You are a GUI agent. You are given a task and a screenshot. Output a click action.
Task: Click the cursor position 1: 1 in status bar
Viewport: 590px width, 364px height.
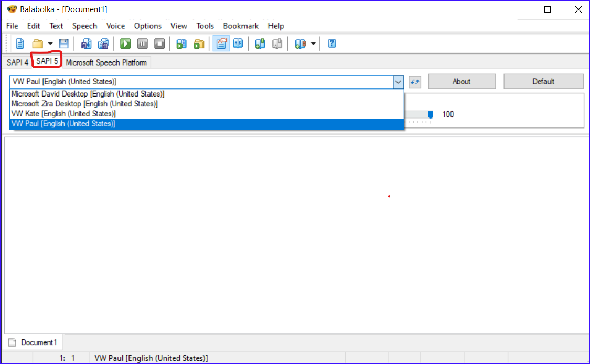pos(67,358)
